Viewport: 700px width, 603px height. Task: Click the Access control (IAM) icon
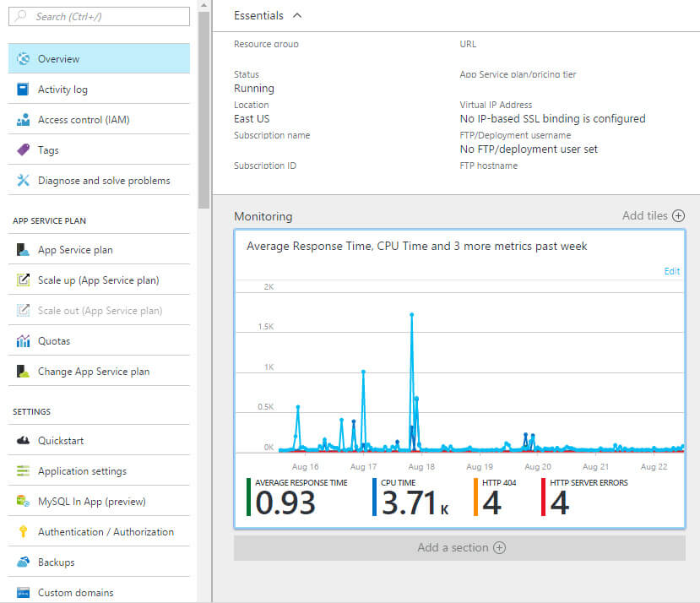pos(23,120)
